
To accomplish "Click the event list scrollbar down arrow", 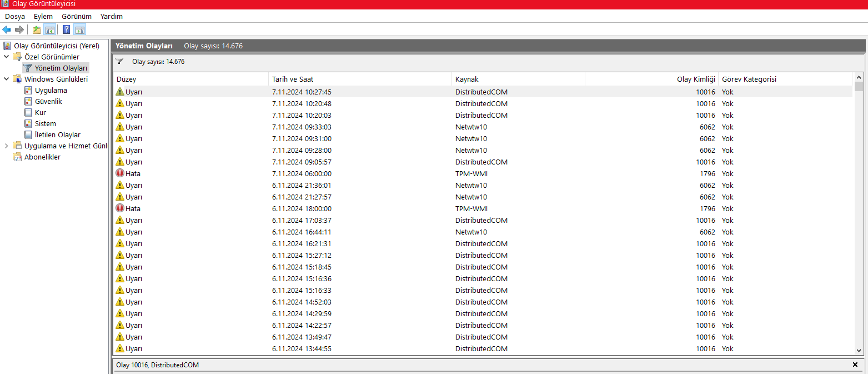I will click(859, 350).
